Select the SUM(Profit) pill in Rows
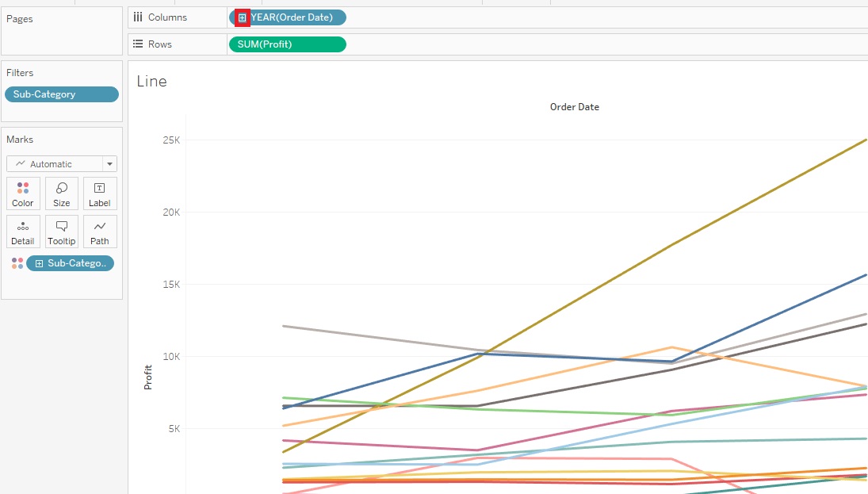 click(x=288, y=44)
